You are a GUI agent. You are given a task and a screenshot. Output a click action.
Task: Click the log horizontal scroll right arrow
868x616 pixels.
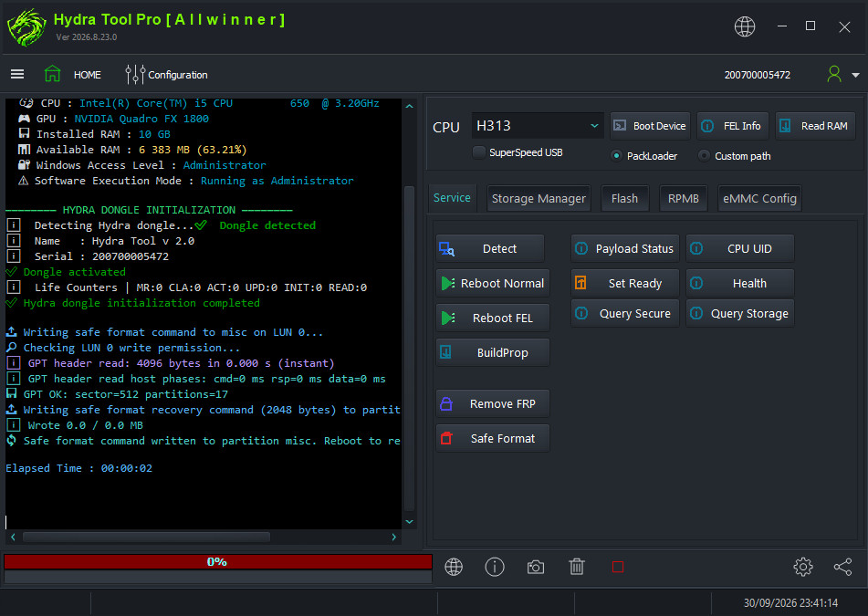pos(393,537)
